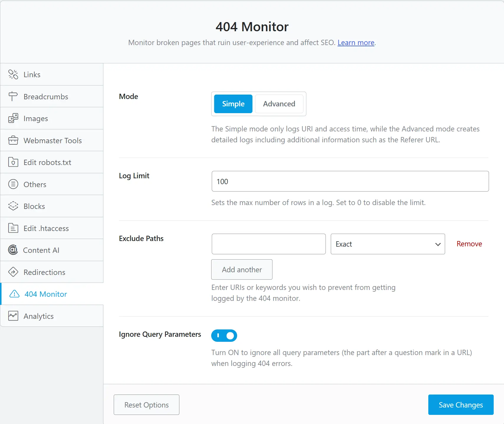Click the Log Limit input field
The height and width of the screenshot is (424, 504).
pyautogui.click(x=350, y=181)
